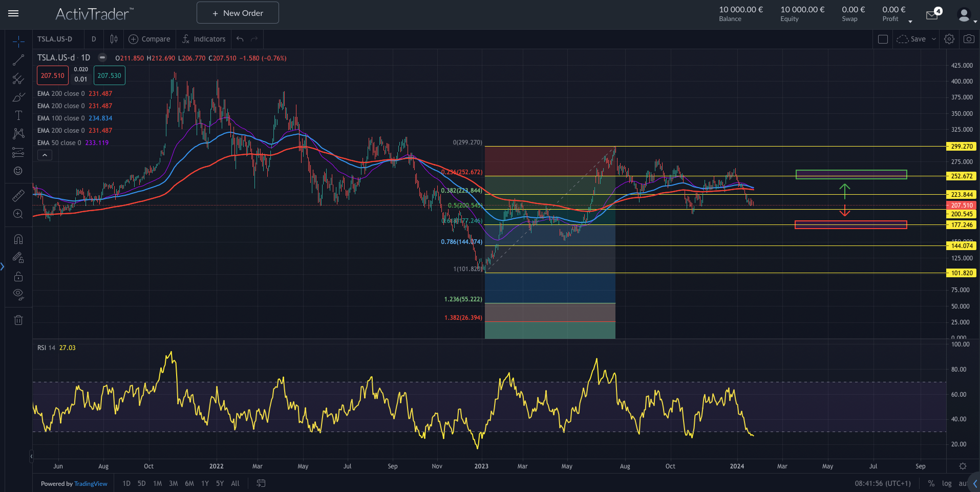
Task: Click the New Order button
Action: pyautogui.click(x=238, y=13)
